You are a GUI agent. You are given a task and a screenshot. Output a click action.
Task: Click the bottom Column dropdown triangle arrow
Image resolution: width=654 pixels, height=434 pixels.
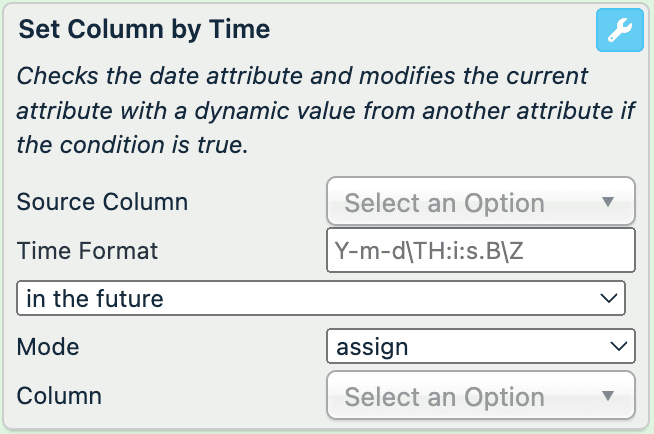pos(607,396)
